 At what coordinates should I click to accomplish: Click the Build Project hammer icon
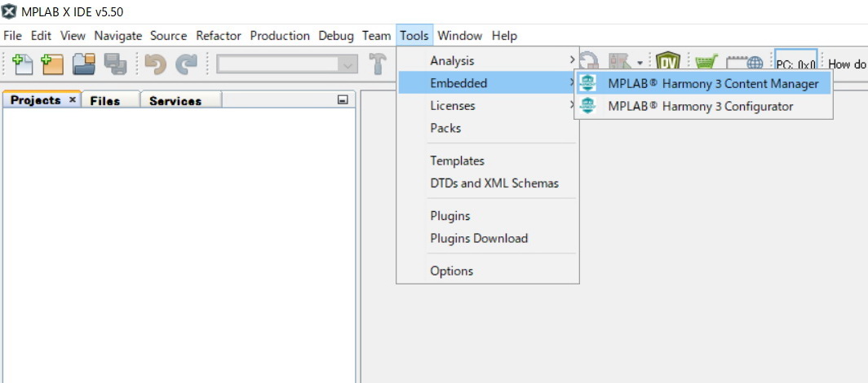tap(378, 64)
